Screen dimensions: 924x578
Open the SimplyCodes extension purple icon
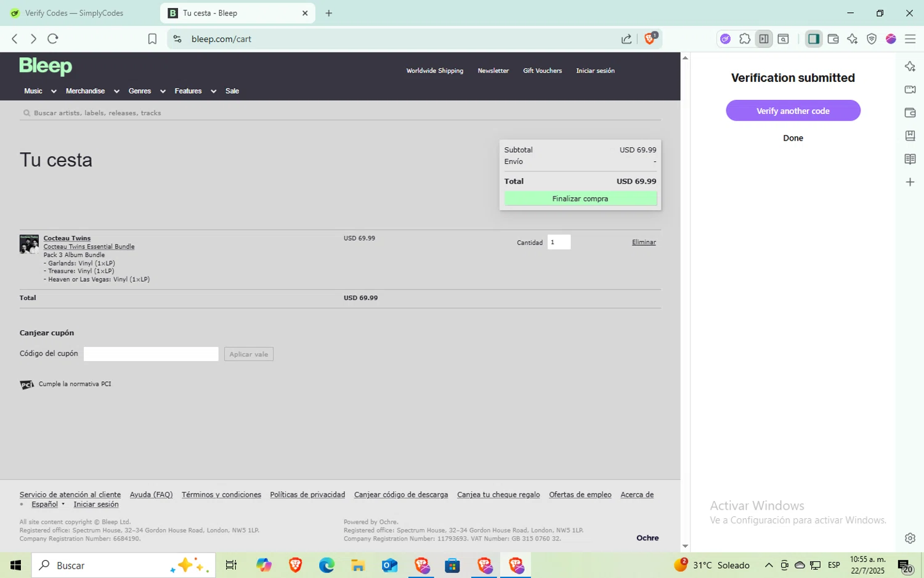(x=726, y=39)
